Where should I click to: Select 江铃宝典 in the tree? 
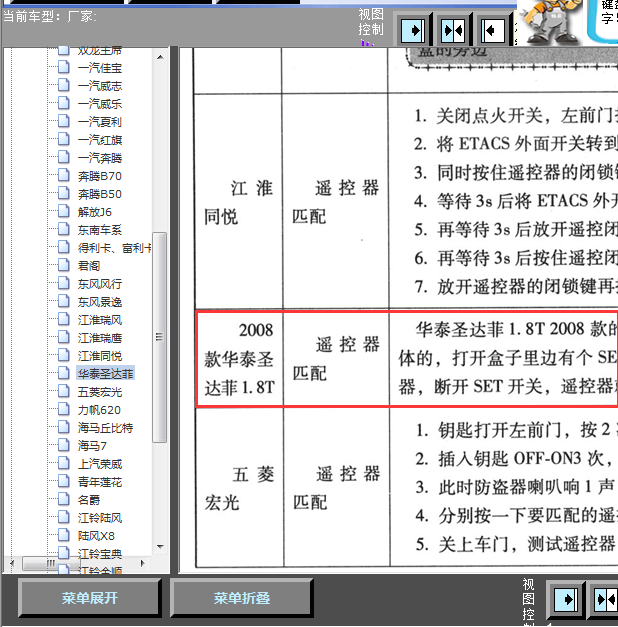(x=100, y=554)
